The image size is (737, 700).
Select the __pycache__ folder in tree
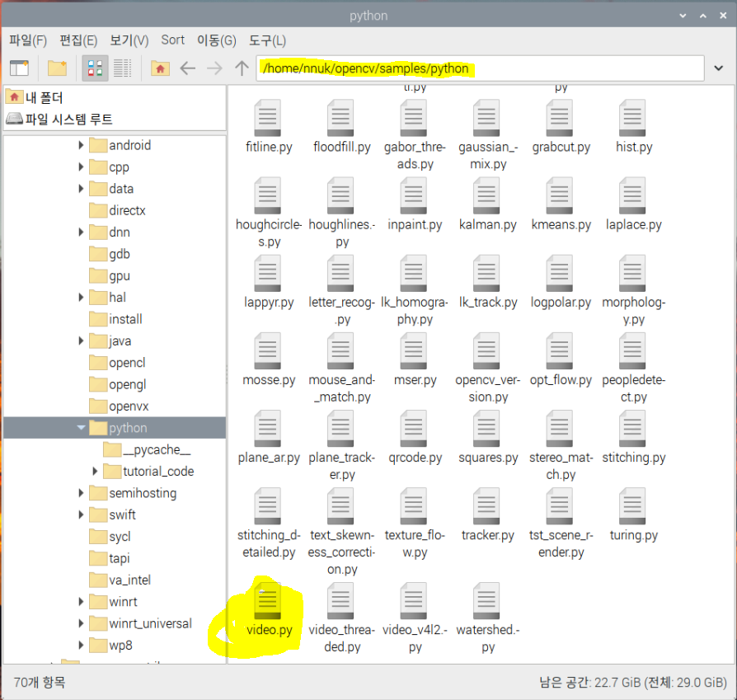147,449
